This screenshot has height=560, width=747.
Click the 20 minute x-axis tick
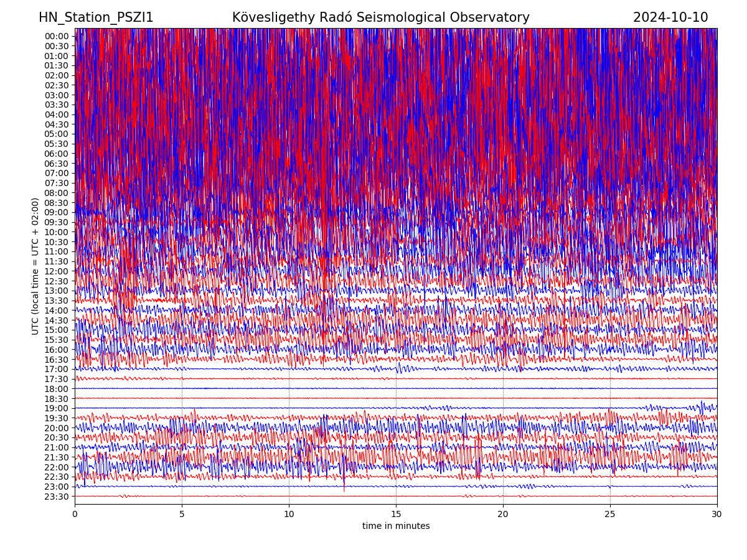503,515
